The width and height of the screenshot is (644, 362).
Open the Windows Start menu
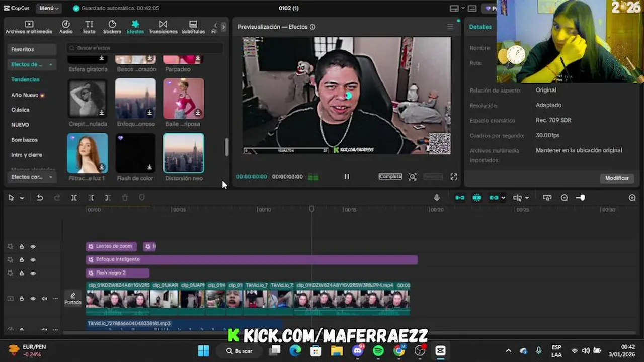[203, 350]
